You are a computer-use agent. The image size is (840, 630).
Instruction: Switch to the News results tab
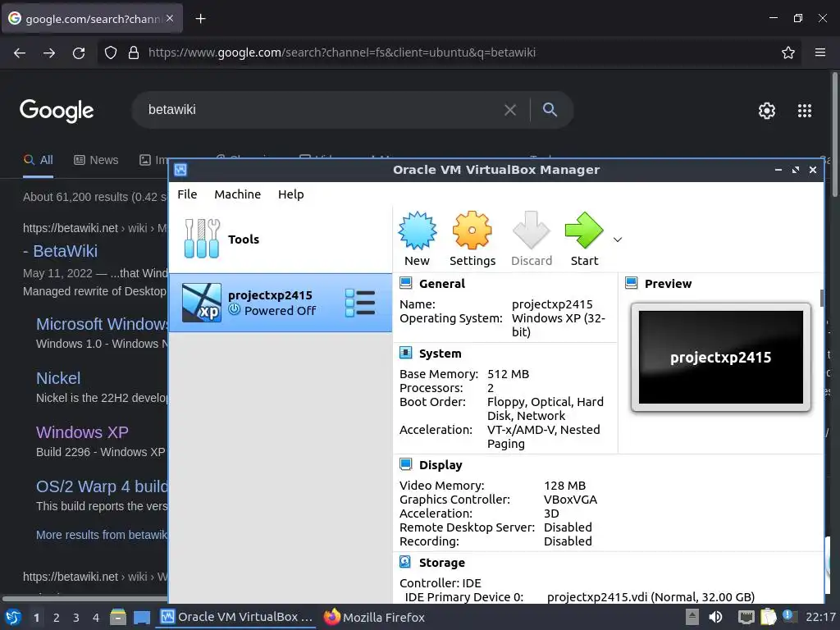point(96,160)
